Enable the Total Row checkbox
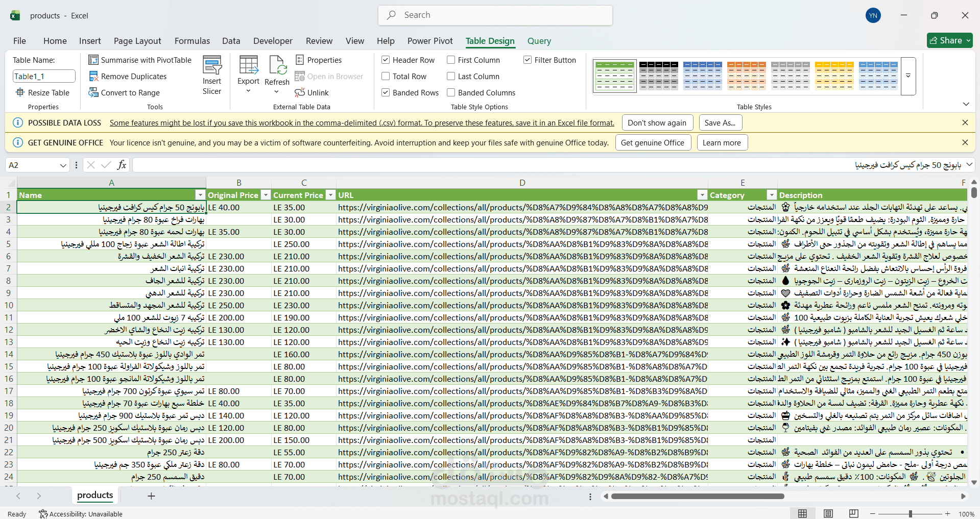The height and width of the screenshot is (519, 980). click(386, 77)
